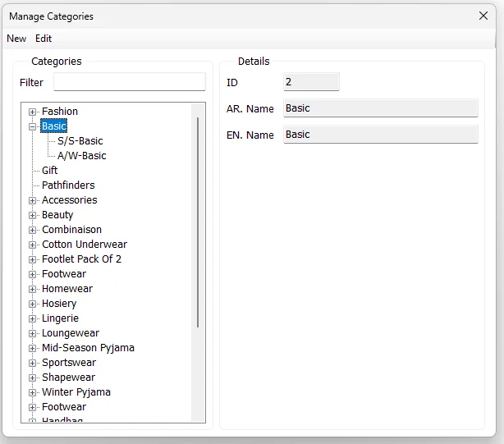Select the S/S-Basic subcategory
Viewport: 504px width, 444px height.
coord(80,140)
